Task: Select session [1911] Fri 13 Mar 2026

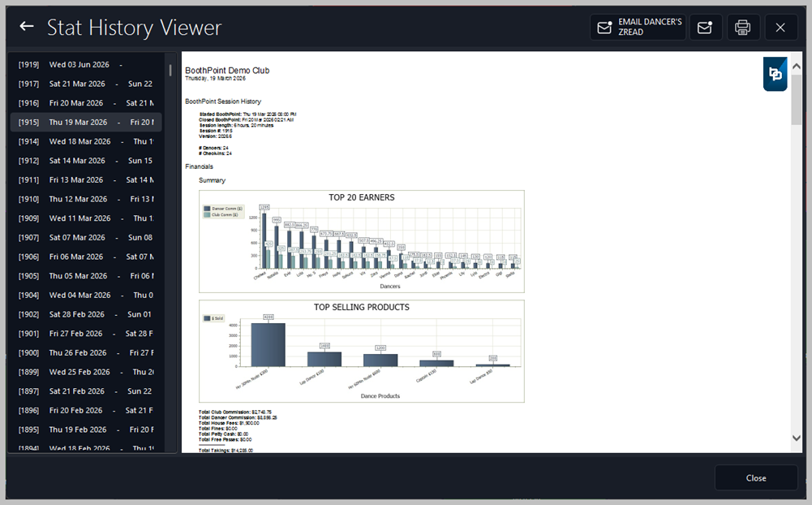Action: point(86,180)
